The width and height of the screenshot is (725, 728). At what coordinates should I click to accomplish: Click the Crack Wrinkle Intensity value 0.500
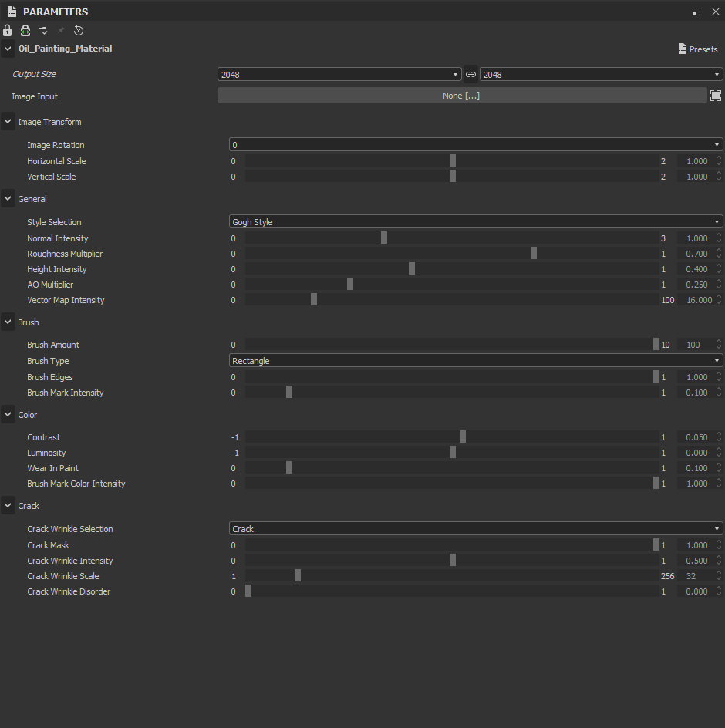(x=696, y=561)
